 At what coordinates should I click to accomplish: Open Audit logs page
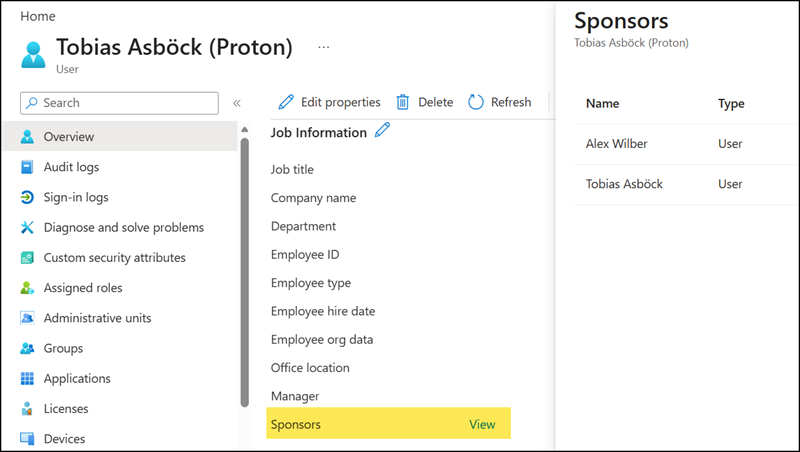tap(71, 167)
